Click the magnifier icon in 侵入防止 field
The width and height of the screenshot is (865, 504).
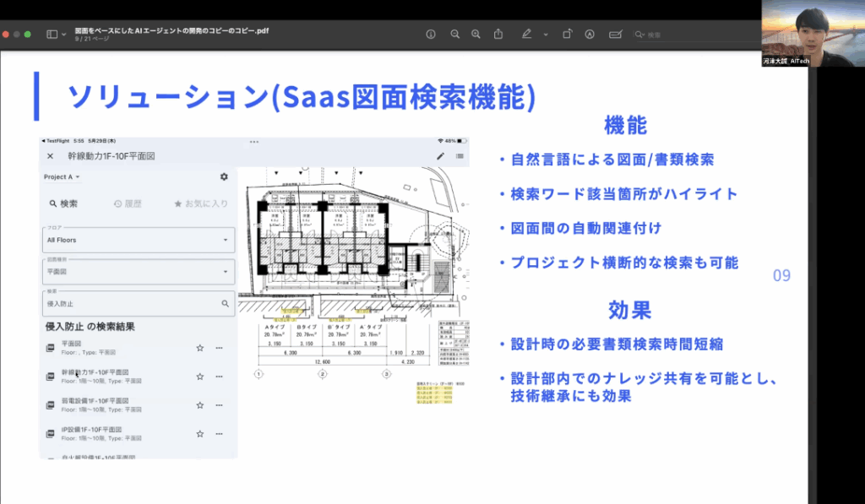coord(225,303)
